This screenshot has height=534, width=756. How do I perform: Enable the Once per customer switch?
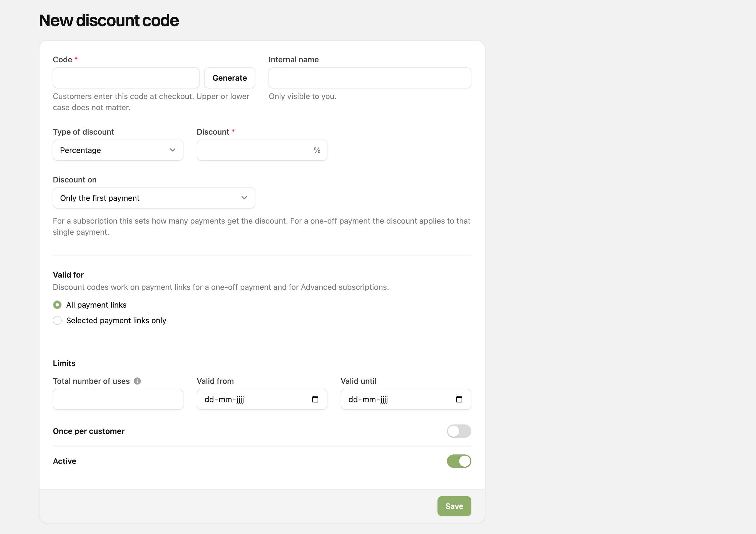pyautogui.click(x=459, y=431)
